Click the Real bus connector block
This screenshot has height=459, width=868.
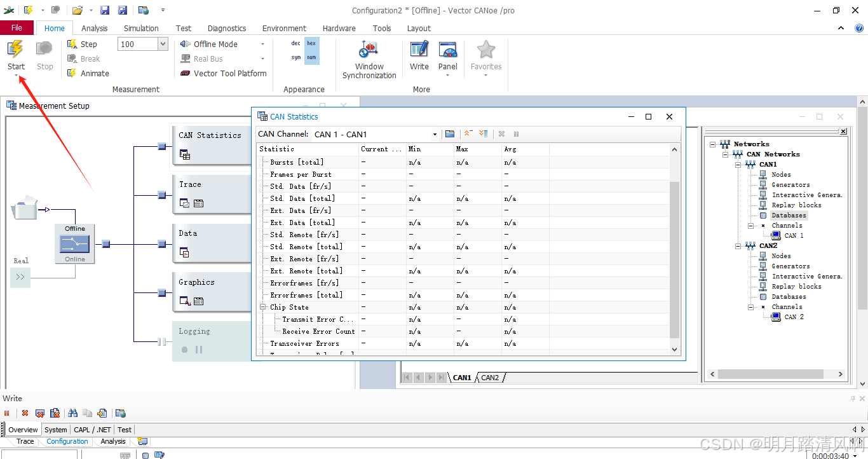[20, 277]
